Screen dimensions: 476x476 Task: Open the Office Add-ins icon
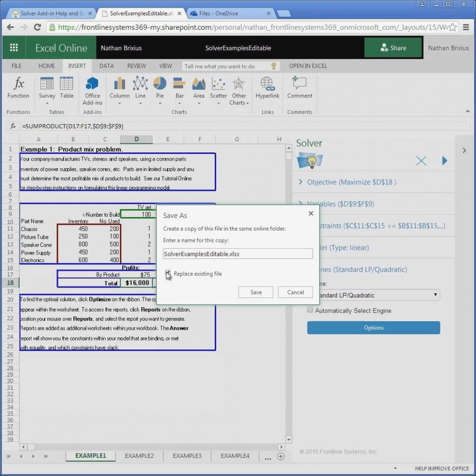pos(92,84)
